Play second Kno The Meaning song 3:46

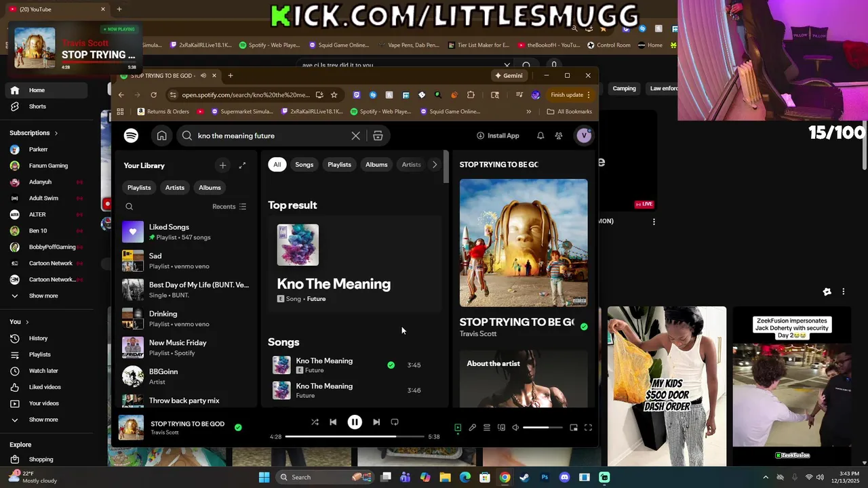355,390
